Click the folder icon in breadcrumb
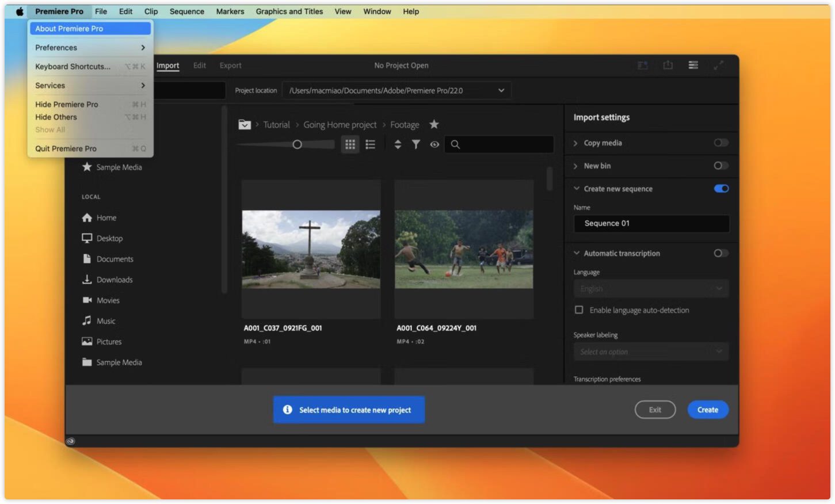 click(x=245, y=124)
